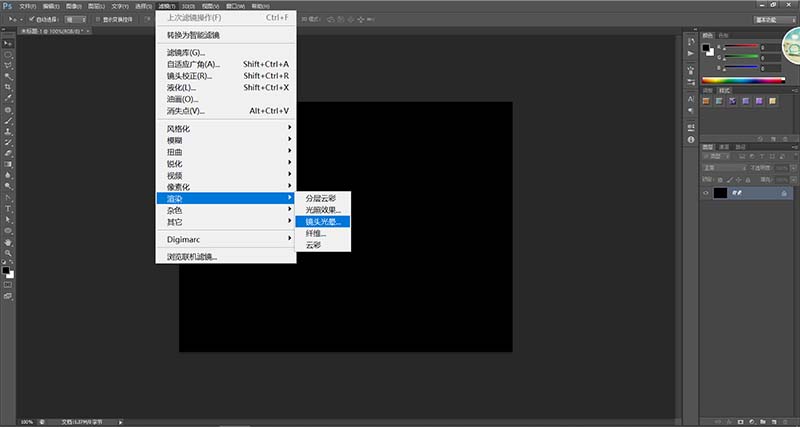800x428 pixels.
Task: Expand the 模糊 filter submenu
Action: (x=226, y=140)
